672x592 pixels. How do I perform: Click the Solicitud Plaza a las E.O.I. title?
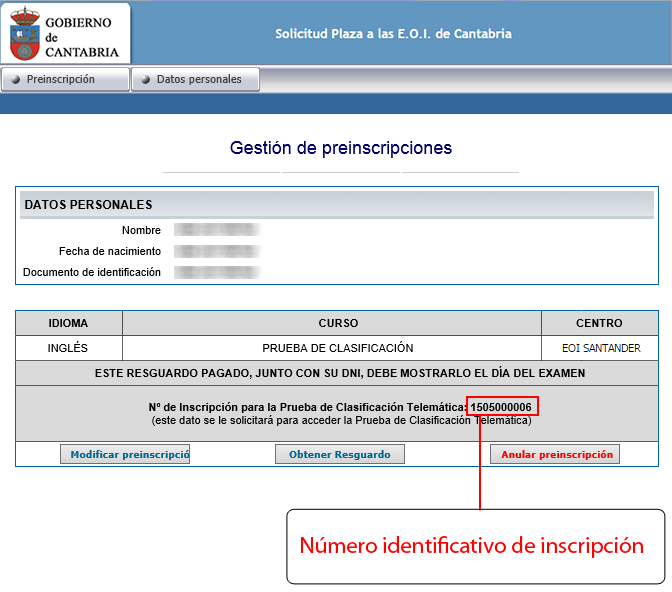pyautogui.click(x=393, y=34)
